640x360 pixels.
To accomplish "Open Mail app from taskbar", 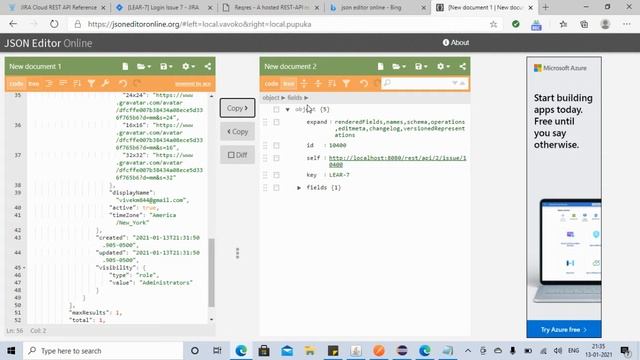I will [x=287, y=351].
